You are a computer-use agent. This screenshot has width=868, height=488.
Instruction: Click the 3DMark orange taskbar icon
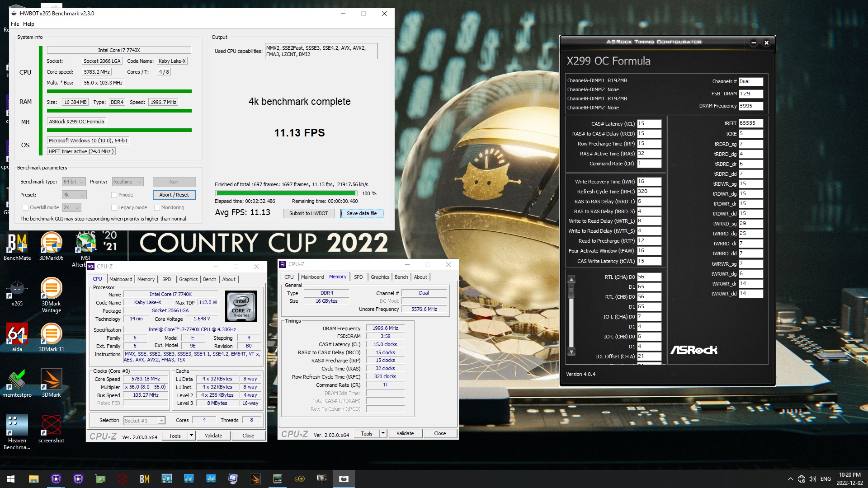point(255,479)
